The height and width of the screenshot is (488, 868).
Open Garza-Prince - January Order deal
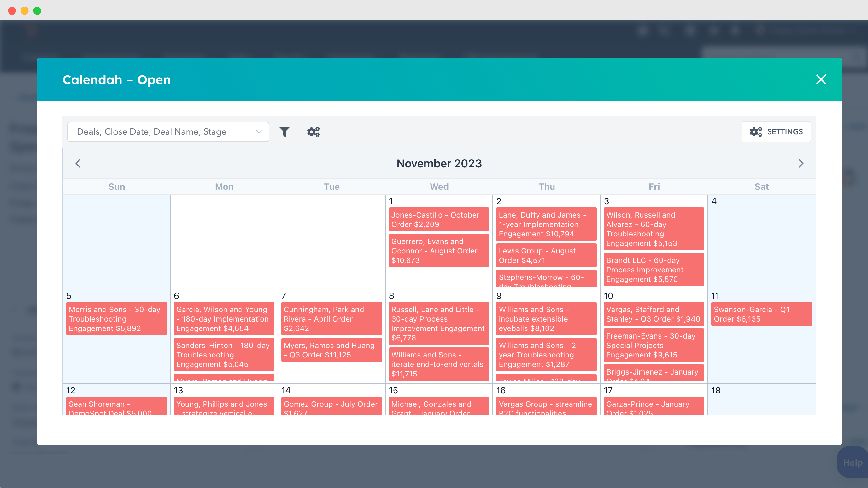coord(654,406)
